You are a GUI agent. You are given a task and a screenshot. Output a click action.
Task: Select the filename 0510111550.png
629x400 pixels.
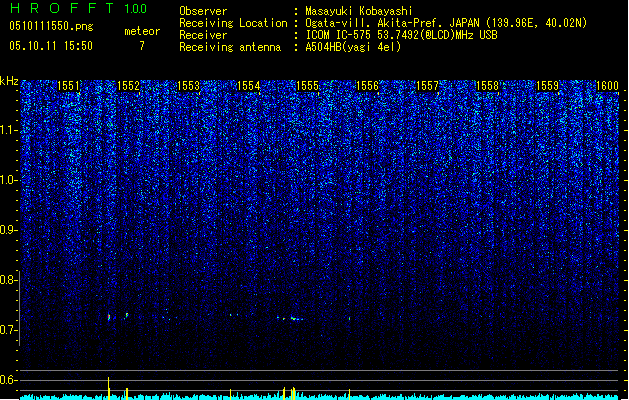coord(51,26)
